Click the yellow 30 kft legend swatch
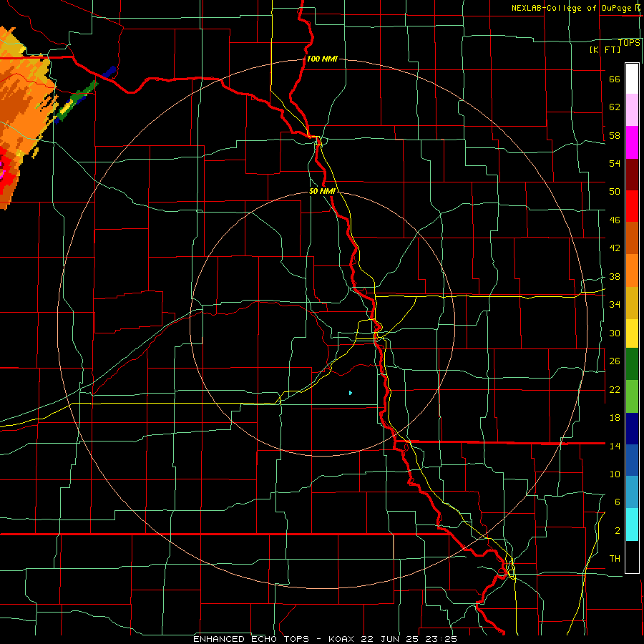The image size is (644, 644). coord(632,333)
